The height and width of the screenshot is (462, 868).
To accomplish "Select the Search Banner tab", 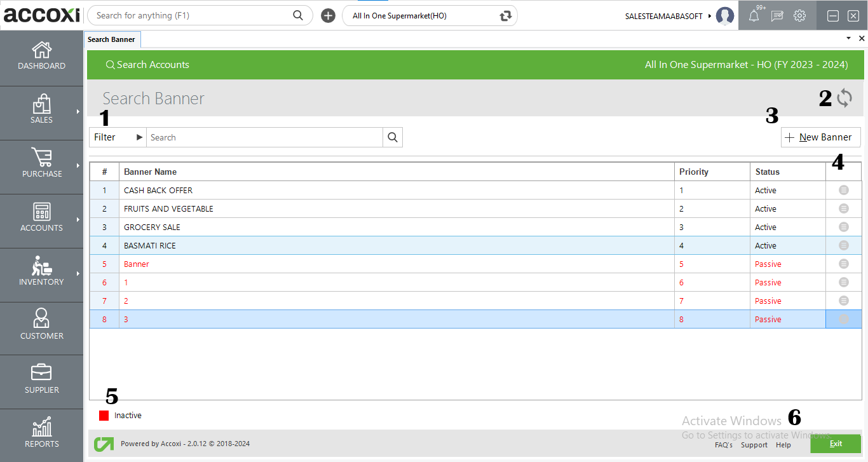I will [x=112, y=39].
